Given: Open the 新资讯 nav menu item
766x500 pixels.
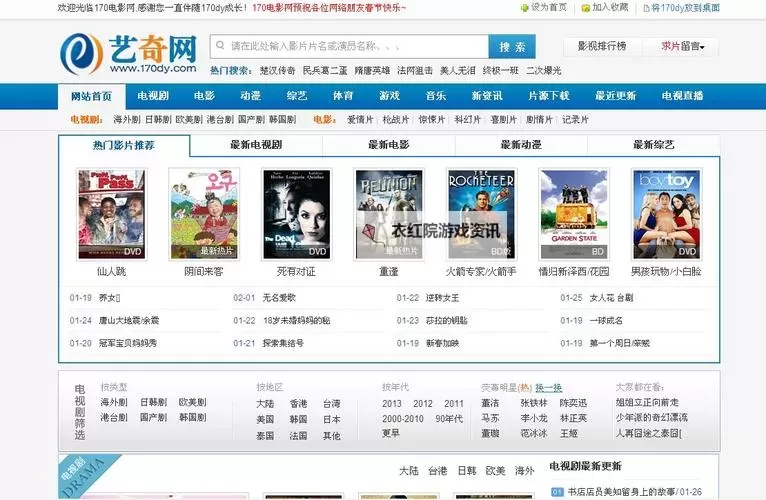Looking at the screenshot, I should tap(487, 96).
